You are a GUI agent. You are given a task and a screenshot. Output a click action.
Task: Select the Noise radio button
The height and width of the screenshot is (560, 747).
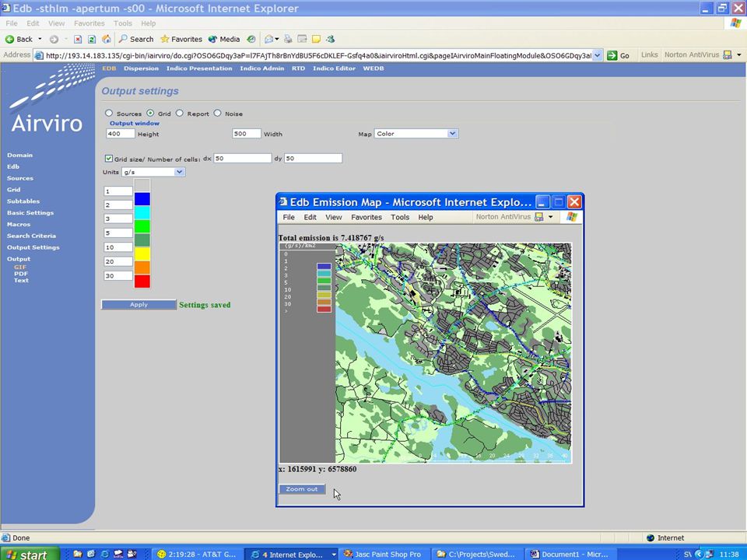(x=218, y=113)
